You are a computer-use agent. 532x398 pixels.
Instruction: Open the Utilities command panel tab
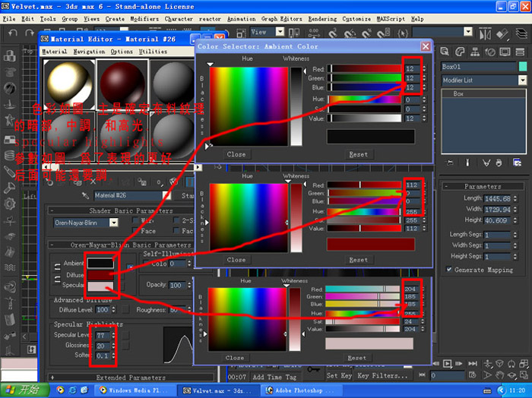pos(520,52)
